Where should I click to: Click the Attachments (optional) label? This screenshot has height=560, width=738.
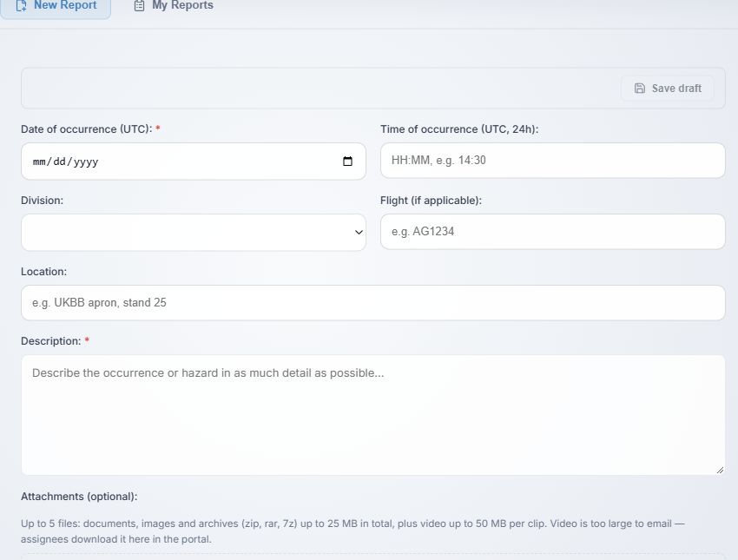click(x=79, y=497)
